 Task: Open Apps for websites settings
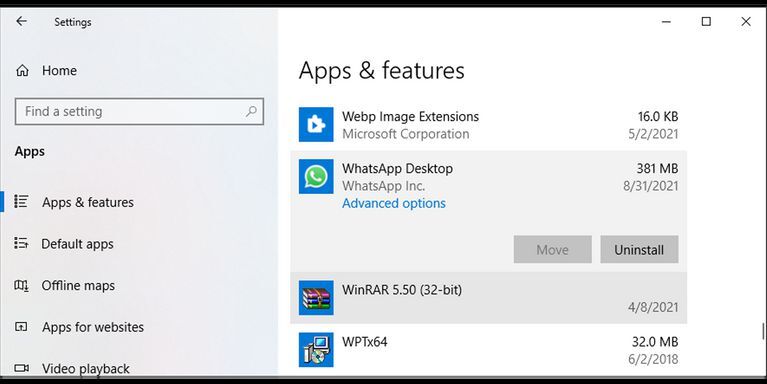coord(93,327)
